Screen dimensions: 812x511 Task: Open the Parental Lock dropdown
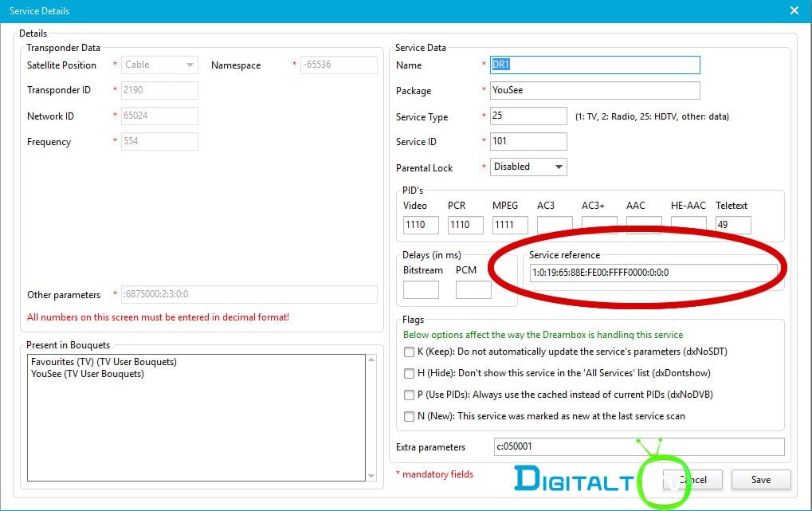(528, 167)
